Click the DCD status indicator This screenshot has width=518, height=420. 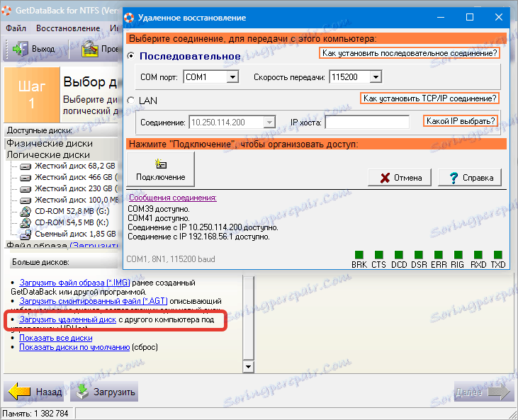point(399,254)
